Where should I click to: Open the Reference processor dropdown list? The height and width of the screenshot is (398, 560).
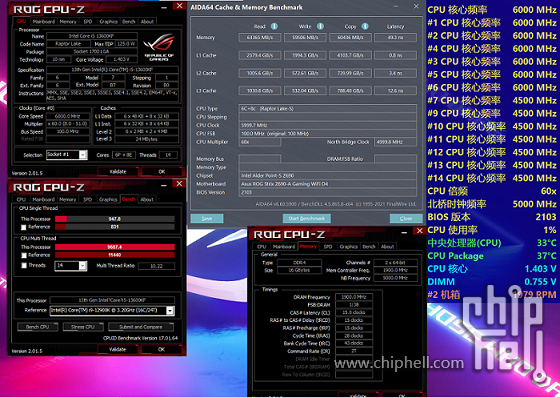170,310
